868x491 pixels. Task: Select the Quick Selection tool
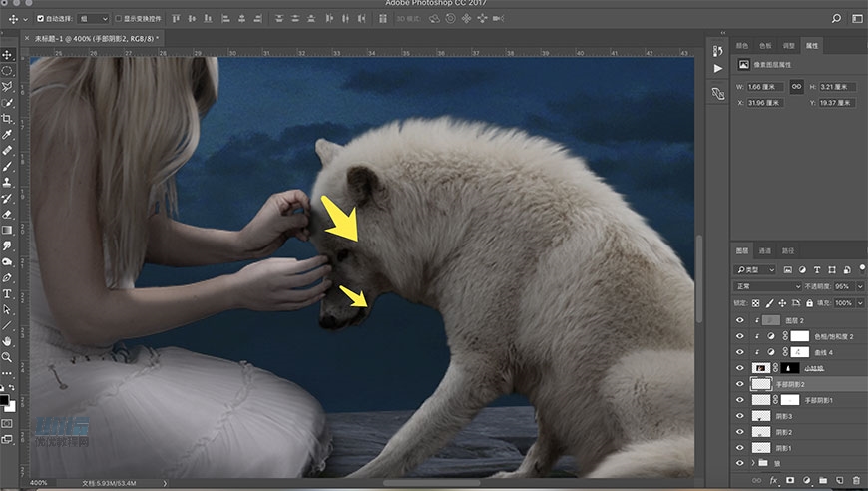click(x=7, y=103)
